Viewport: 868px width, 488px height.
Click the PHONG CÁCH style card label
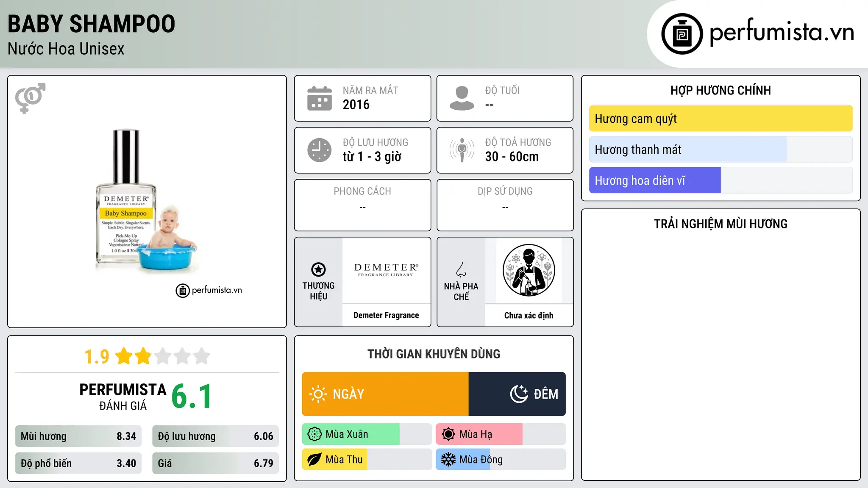point(362,191)
